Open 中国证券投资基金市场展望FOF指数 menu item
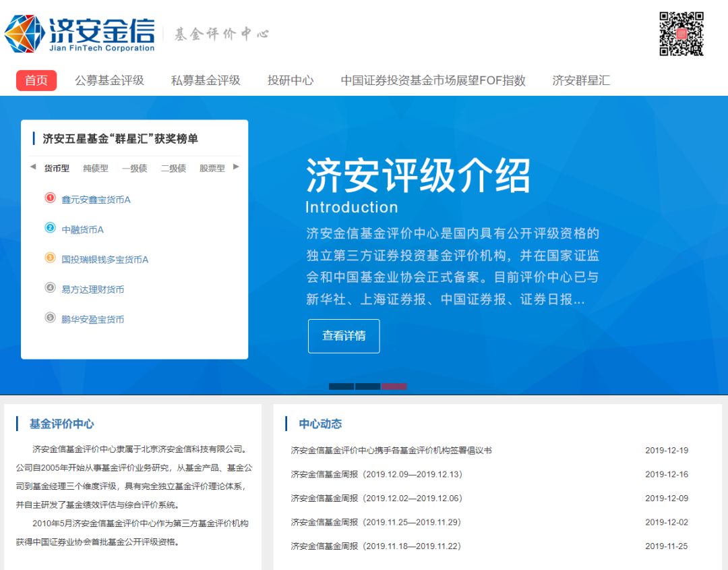This screenshot has width=728, height=570. tap(433, 80)
